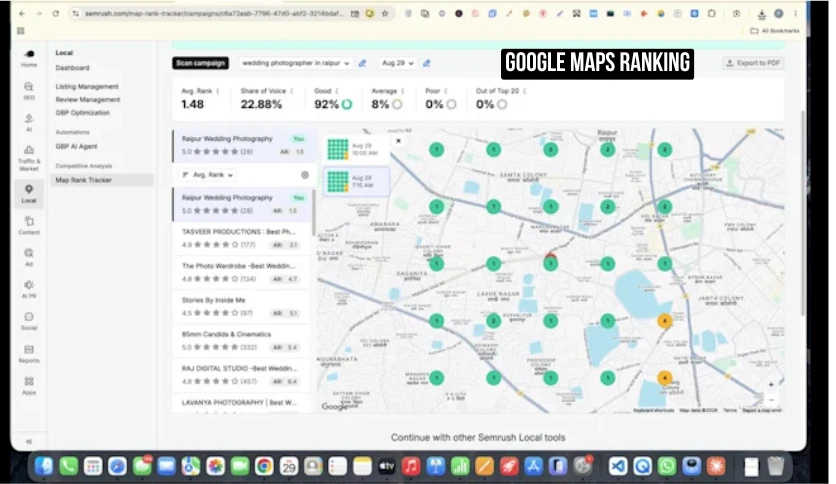Open the Chrome three-dot menu
The height and width of the screenshot is (484, 836).
click(795, 14)
